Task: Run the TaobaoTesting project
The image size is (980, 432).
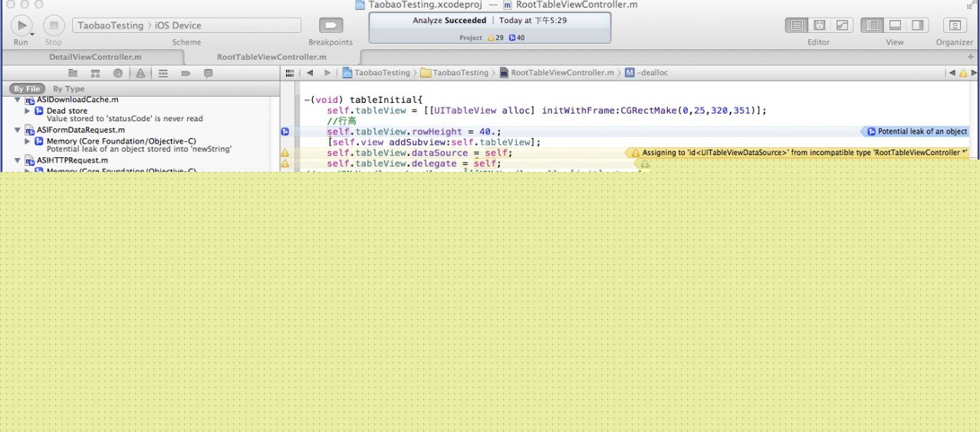Action: [x=21, y=25]
